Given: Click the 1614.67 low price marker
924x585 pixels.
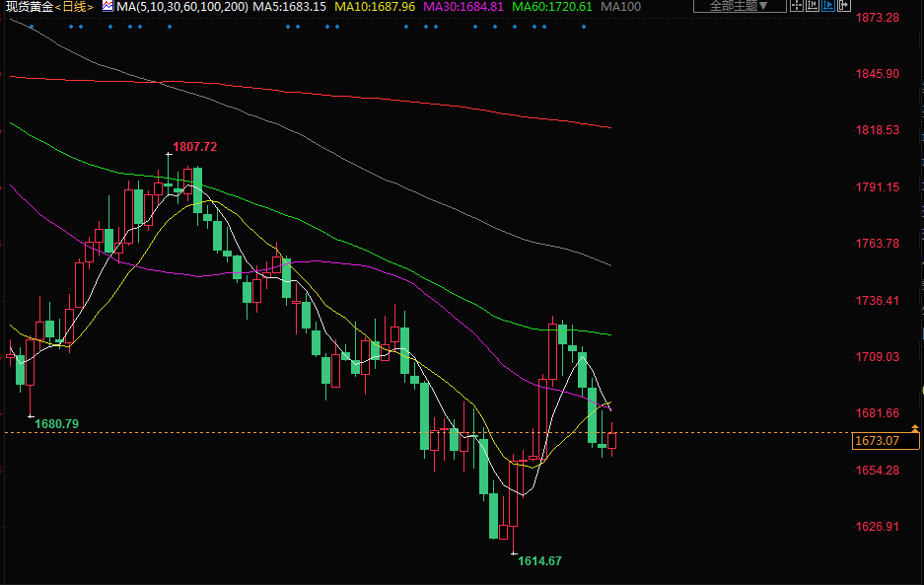Looking at the screenshot, I should click(x=539, y=560).
